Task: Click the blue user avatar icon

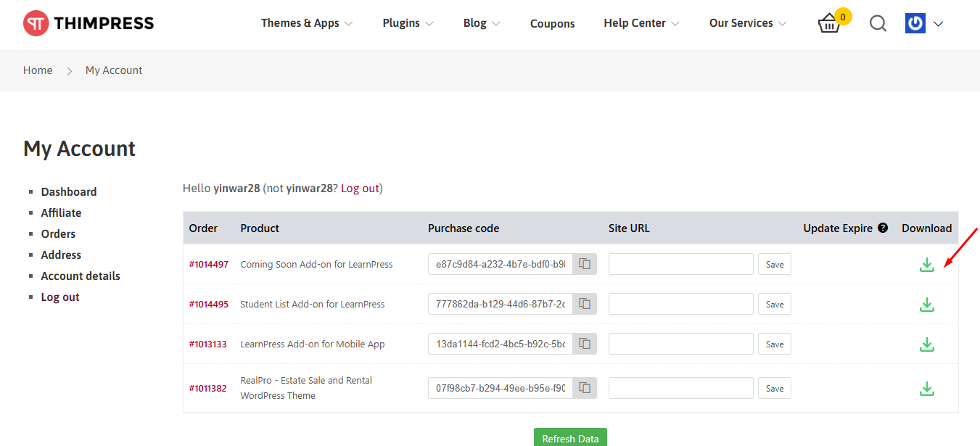Action: 915,23
